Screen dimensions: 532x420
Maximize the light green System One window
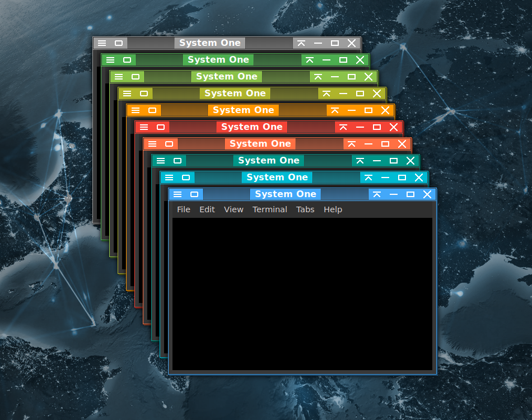352,77
